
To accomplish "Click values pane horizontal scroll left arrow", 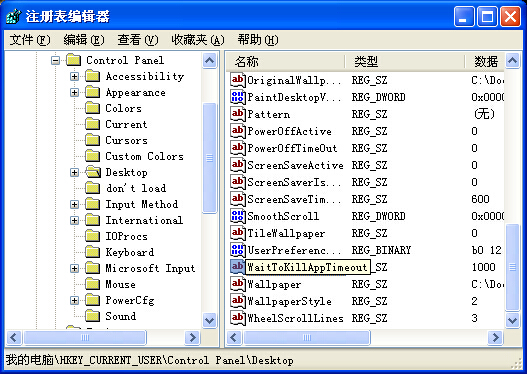I will click(x=234, y=337).
